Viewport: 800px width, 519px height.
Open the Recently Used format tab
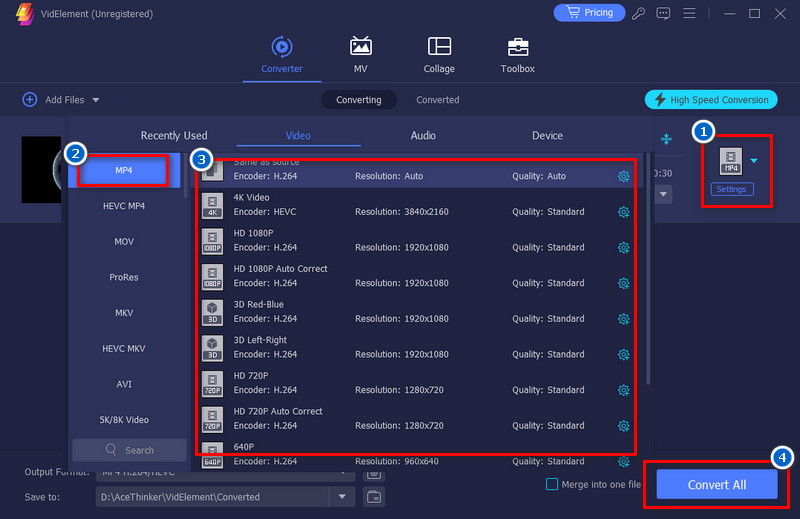tap(174, 135)
